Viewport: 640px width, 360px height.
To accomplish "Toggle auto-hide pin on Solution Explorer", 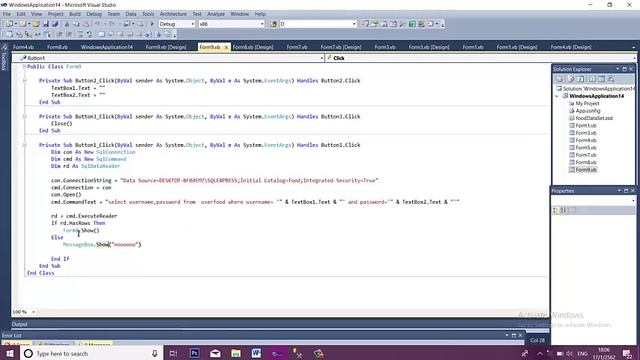I will pos(624,69).
